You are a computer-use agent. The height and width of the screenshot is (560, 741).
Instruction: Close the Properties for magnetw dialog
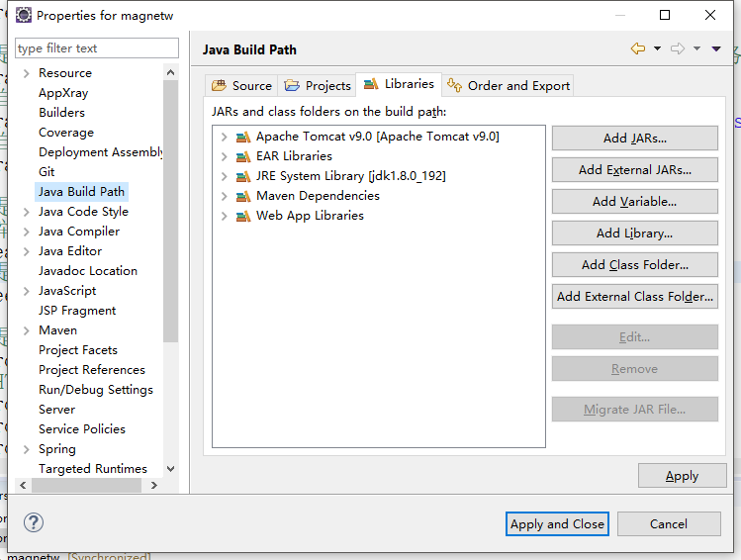(x=709, y=15)
